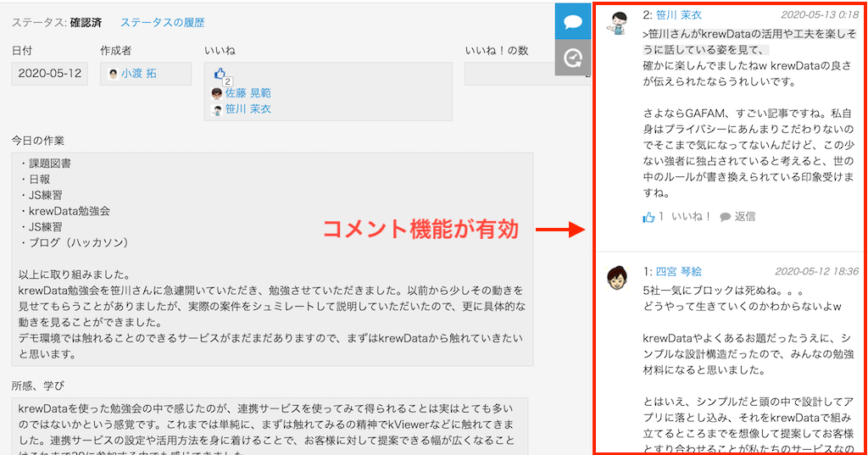Click text 5社一気にブロックは死ぬね。。。
This screenshot has height=455, width=868.
(724, 291)
